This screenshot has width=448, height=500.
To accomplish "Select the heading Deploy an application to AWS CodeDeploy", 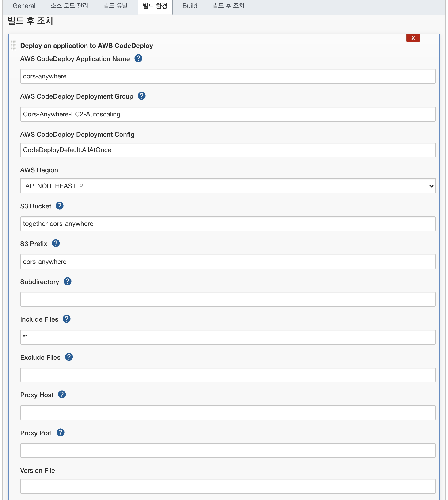I will coord(86,46).
